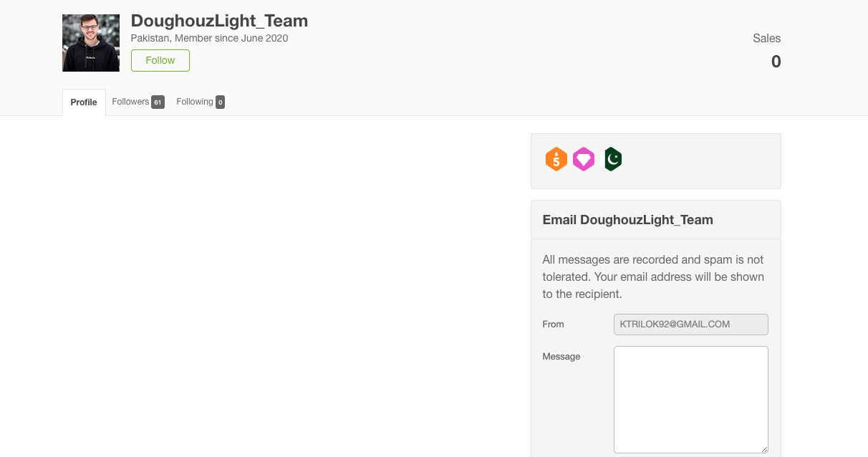Screen dimensions: 868x457
Task: Click the Sales count value 0
Action: click(776, 62)
